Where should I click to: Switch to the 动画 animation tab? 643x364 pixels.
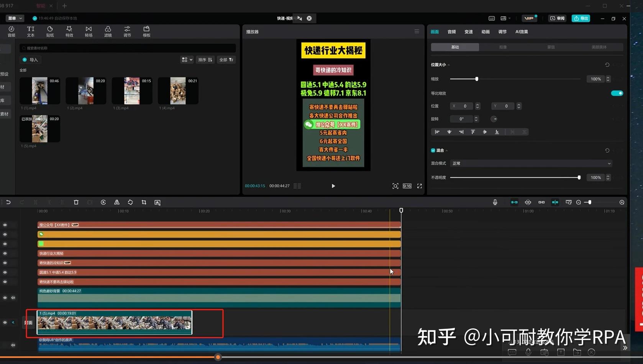coord(486,32)
